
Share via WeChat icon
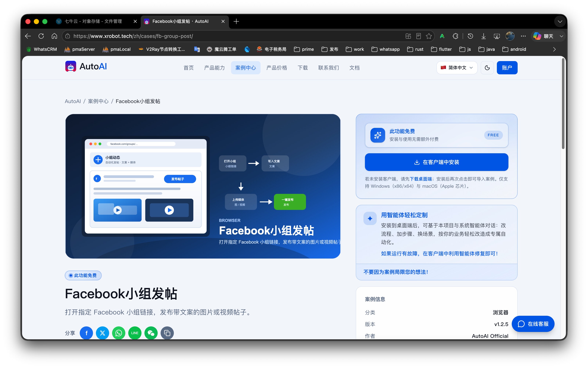(x=151, y=333)
